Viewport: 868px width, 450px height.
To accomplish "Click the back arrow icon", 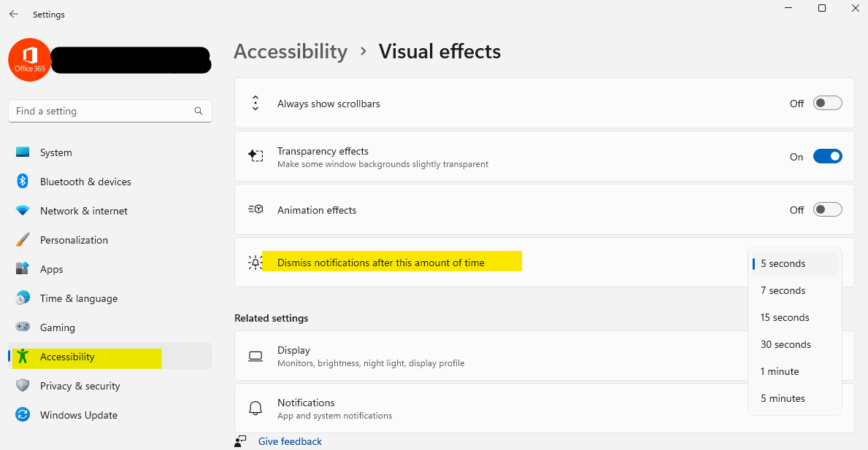I will pyautogui.click(x=14, y=15).
